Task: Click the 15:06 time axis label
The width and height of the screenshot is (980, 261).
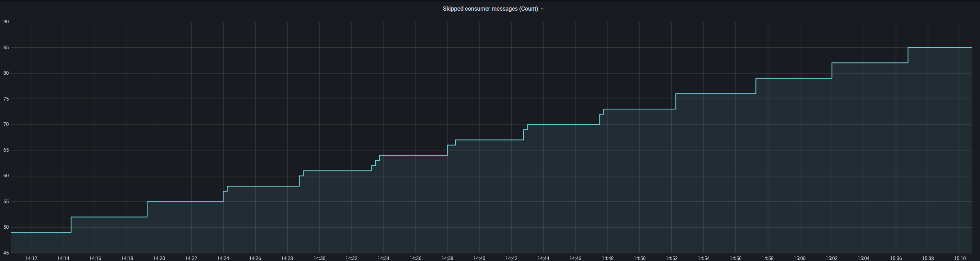Action: click(x=896, y=258)
